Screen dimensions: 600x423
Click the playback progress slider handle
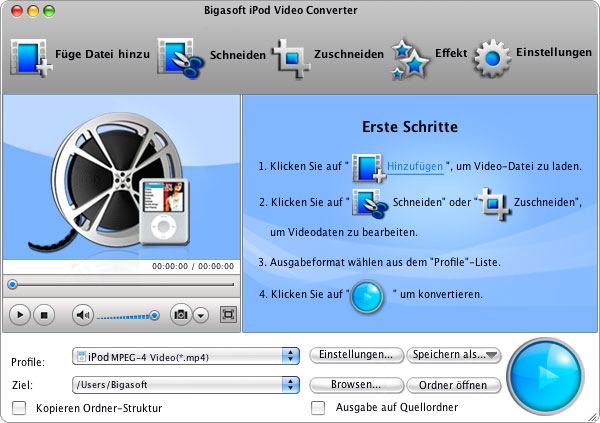(x=13, y=284)
